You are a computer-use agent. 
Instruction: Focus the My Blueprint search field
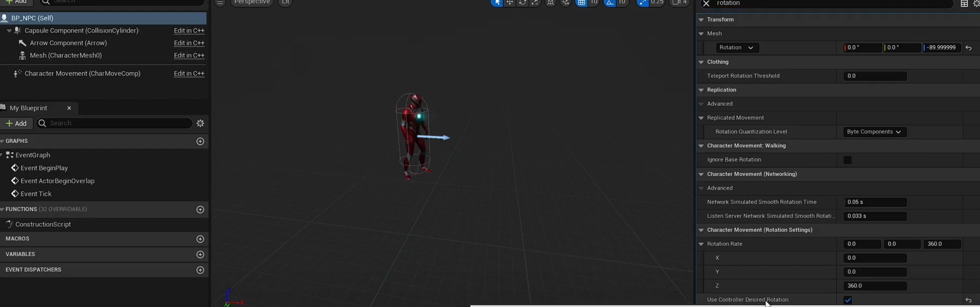pos(114,123)
